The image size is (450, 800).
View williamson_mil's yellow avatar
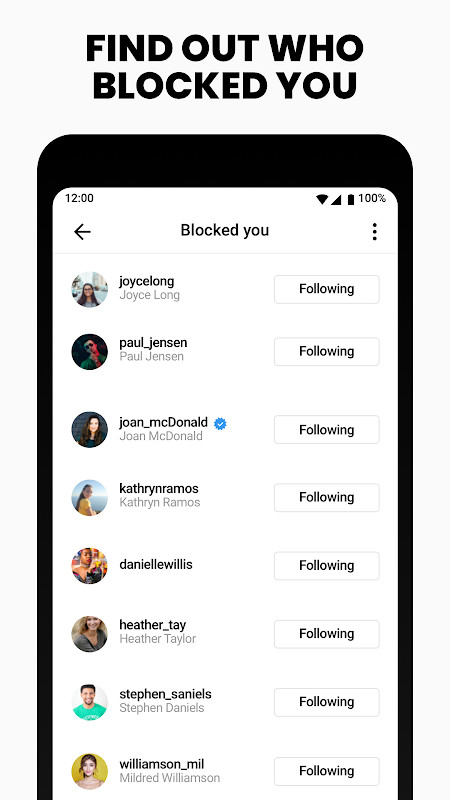(90, 771)
